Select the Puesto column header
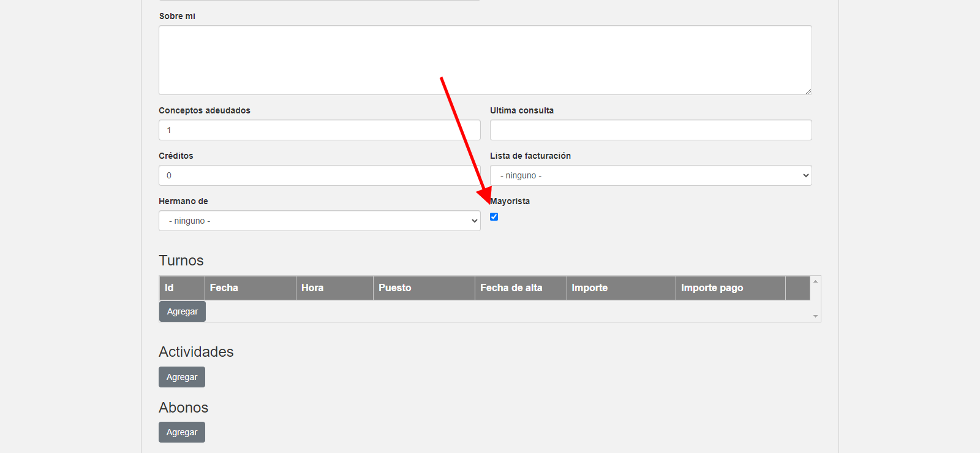Image resolution: width=980 pixels, height=453 pixels. coord(424,288)
